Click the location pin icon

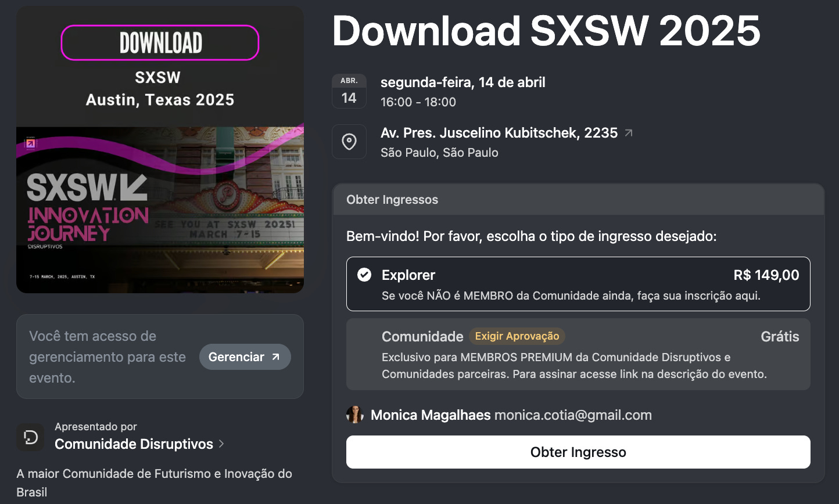(x=349, y=141)
